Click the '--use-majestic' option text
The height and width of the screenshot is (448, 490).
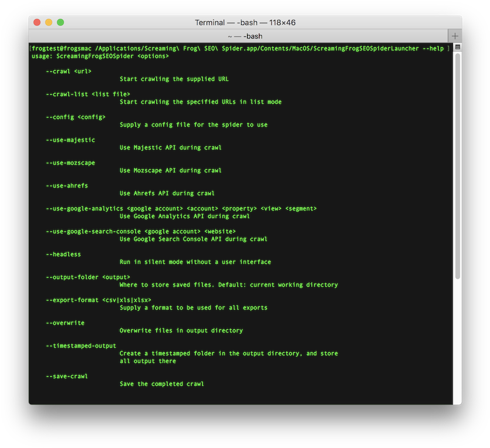coord(70,140)
